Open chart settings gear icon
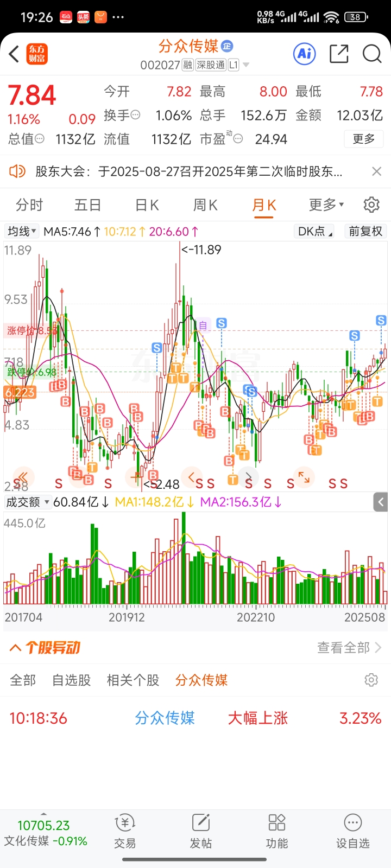391x868 pixels. pyautogui.click(x=371, y=205)
